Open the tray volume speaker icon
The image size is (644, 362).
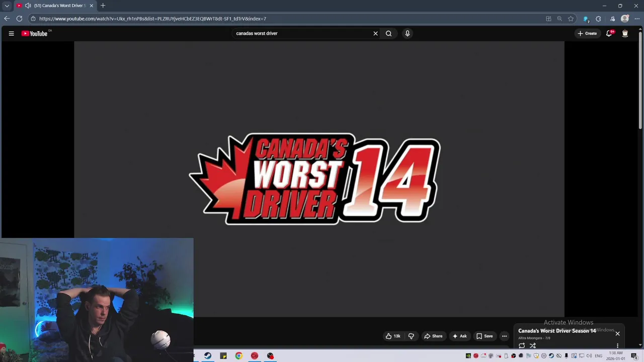coord(589,356)
